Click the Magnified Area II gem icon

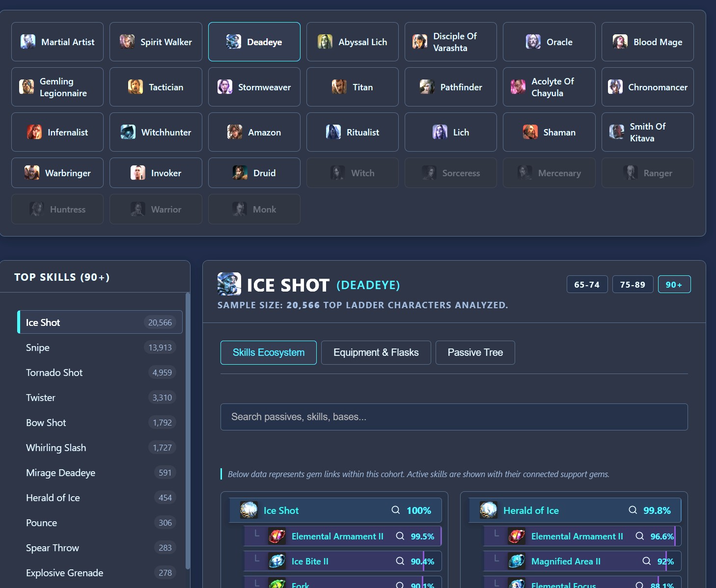[517, 561]
